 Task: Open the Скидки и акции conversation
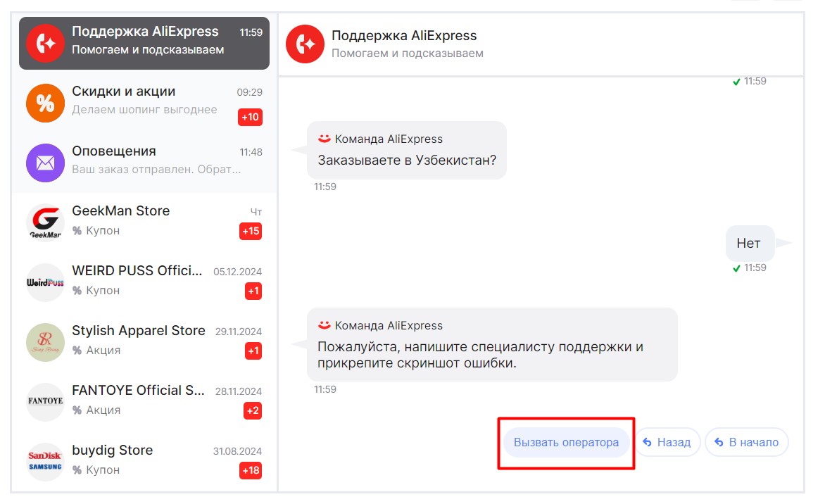[144, 103]
